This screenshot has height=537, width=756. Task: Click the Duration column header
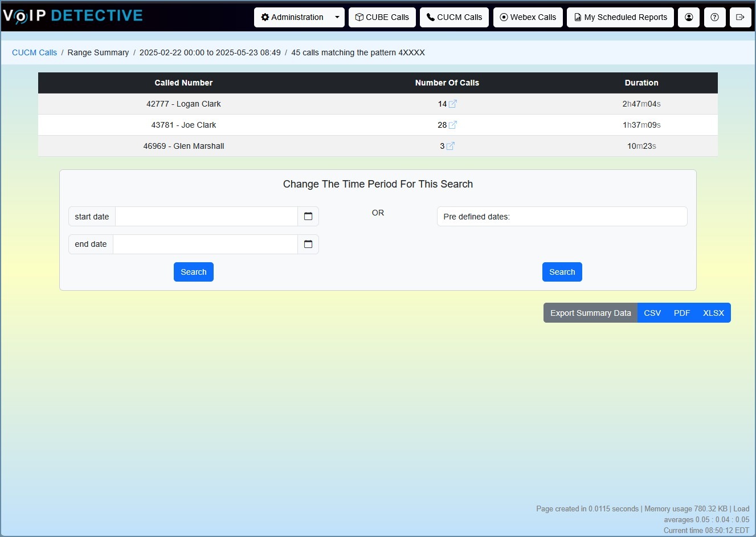click(x=641, y=83)
